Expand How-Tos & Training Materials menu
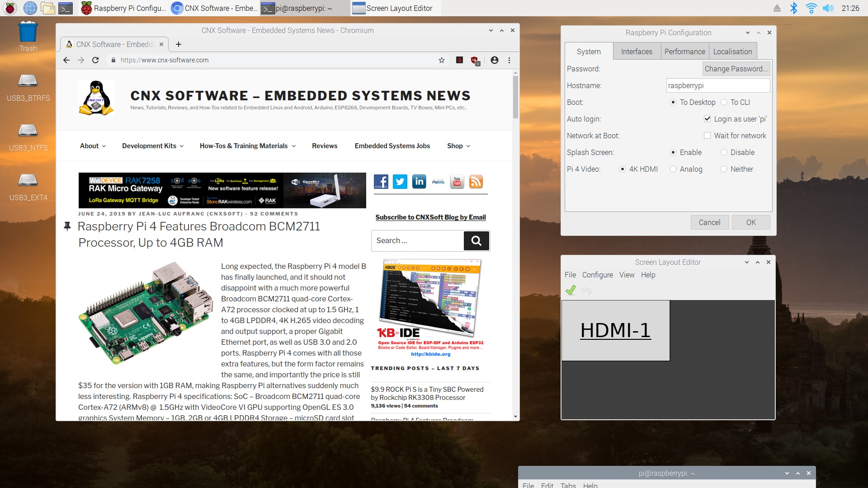This screenshot has width=868, height=488. [x=248, y=146]
